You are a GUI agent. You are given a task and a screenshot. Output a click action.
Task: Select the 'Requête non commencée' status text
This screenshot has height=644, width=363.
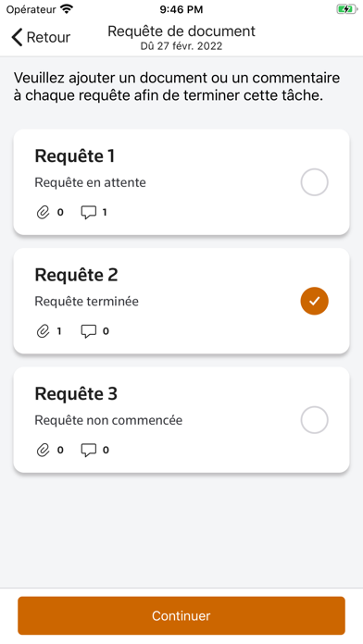[x=108, y=420]
